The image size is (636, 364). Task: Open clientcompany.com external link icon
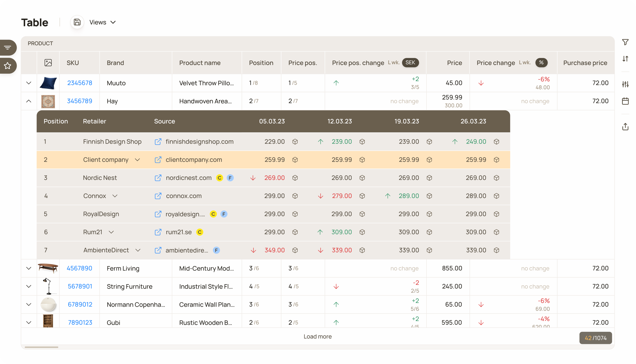(x=158, y=159)
